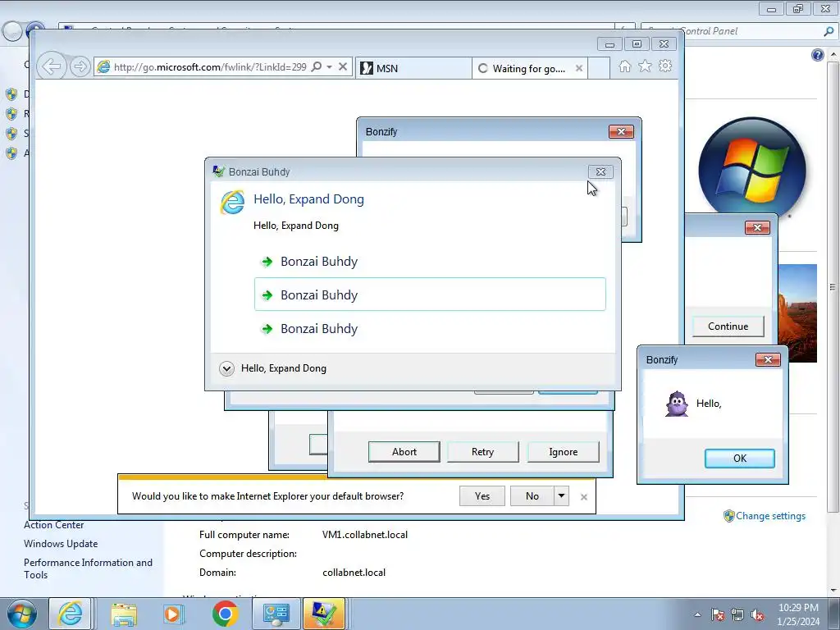
Task: Click the Continue button
Action: 728,326
